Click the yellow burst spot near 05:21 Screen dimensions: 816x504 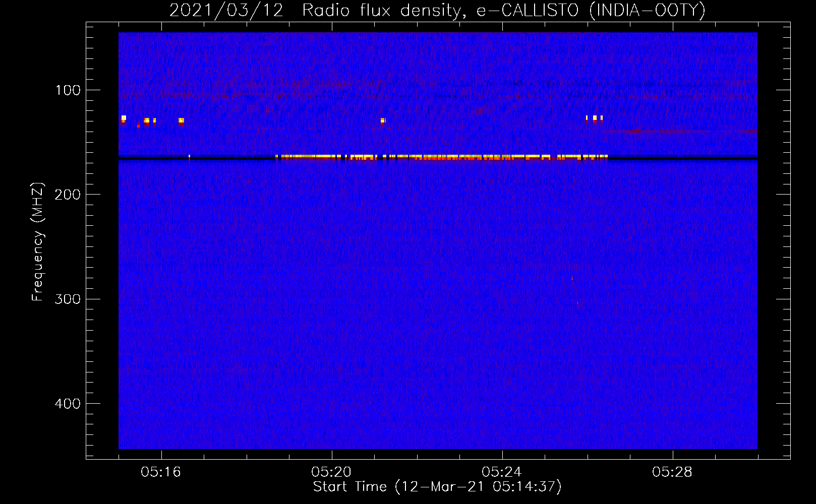point(383,120)
